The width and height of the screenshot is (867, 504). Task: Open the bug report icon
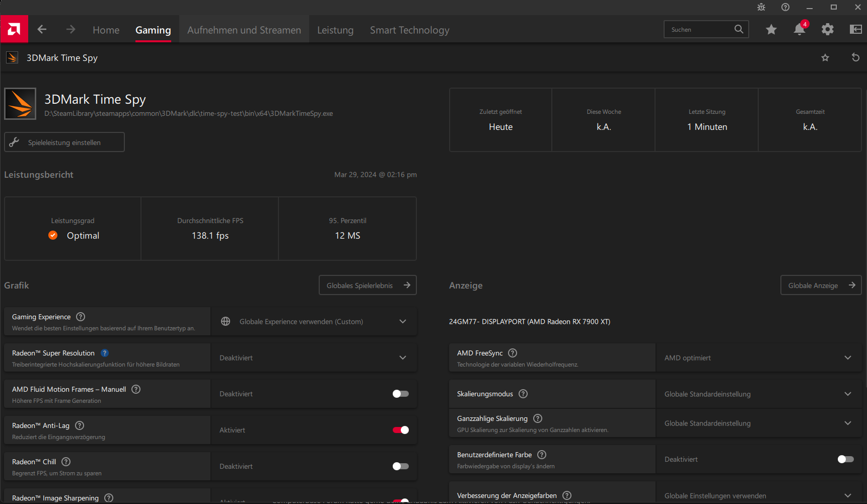tap(761, 7)
